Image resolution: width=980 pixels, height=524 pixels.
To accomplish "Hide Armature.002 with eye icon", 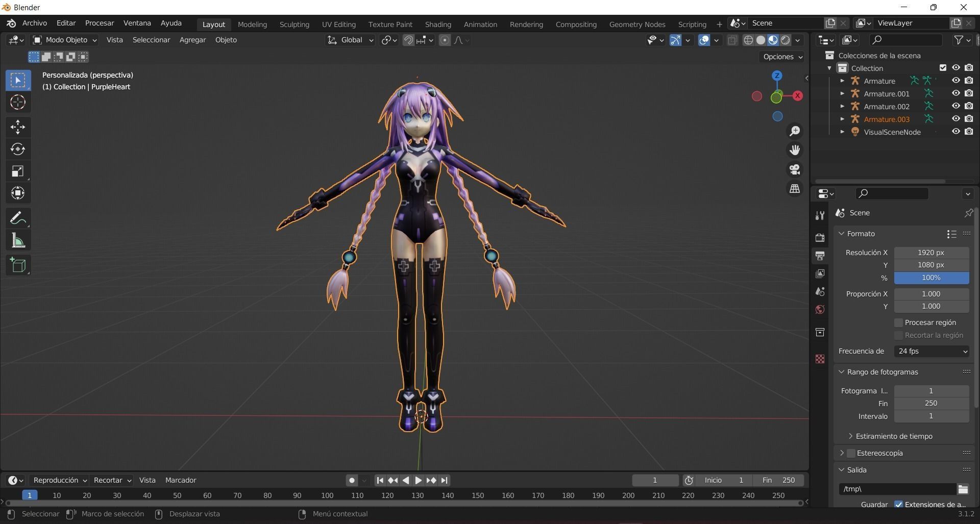I will click(956, 106).
